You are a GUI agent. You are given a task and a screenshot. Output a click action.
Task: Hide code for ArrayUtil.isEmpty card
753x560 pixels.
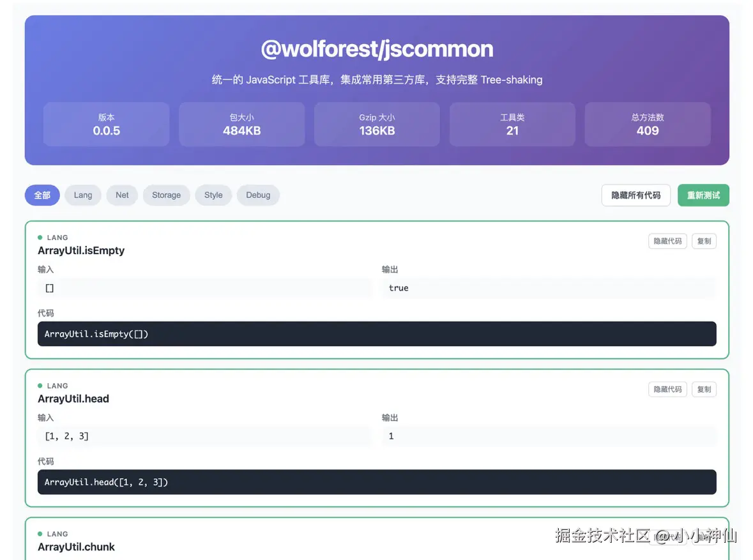click(667, 241)
